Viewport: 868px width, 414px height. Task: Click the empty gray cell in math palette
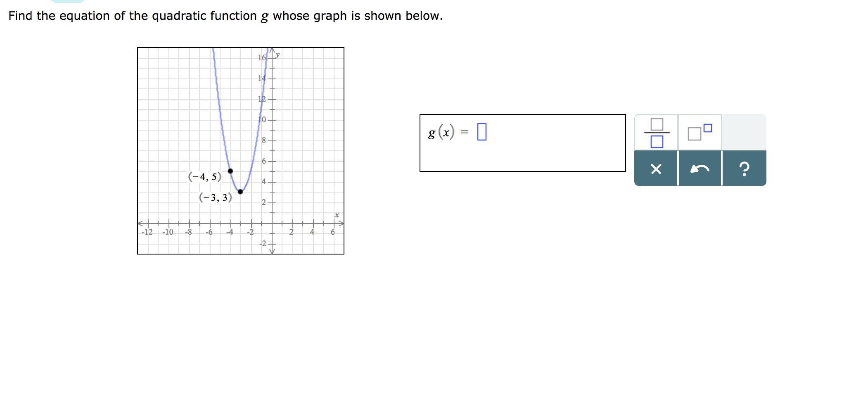(x=744, y=133)
